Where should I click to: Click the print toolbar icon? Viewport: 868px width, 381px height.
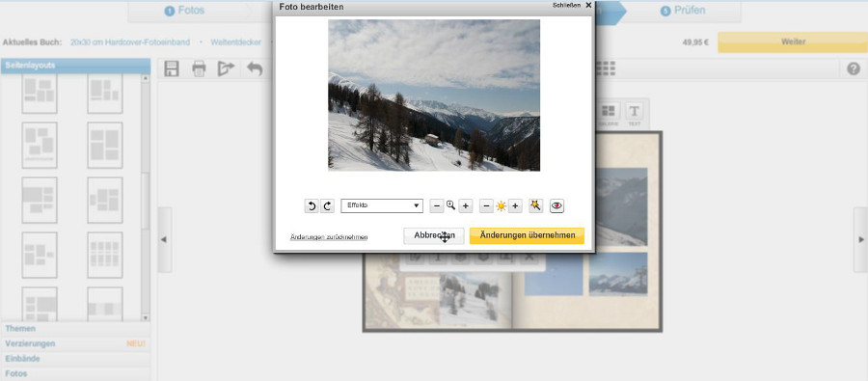[x=199, y=68]
